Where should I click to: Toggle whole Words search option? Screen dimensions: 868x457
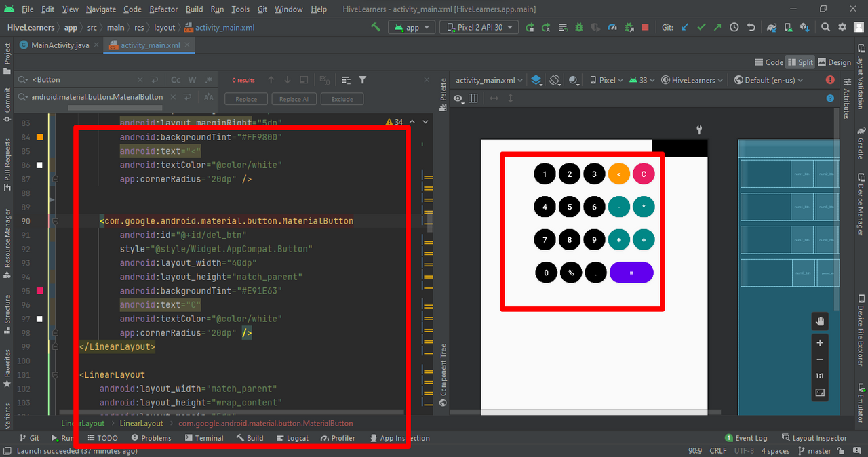(193, 80)
